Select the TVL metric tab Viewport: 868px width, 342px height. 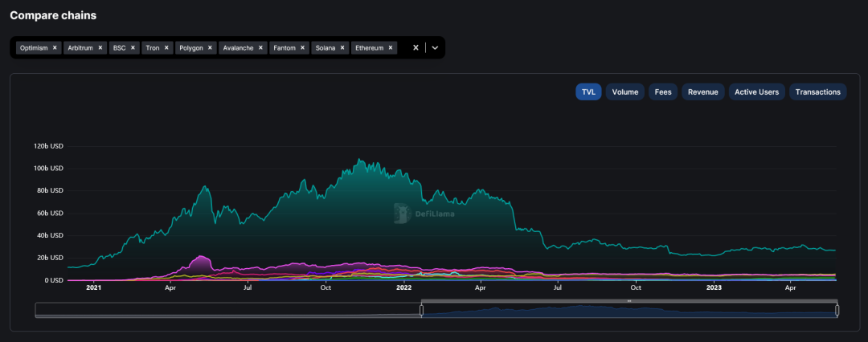tap(588, 92)
